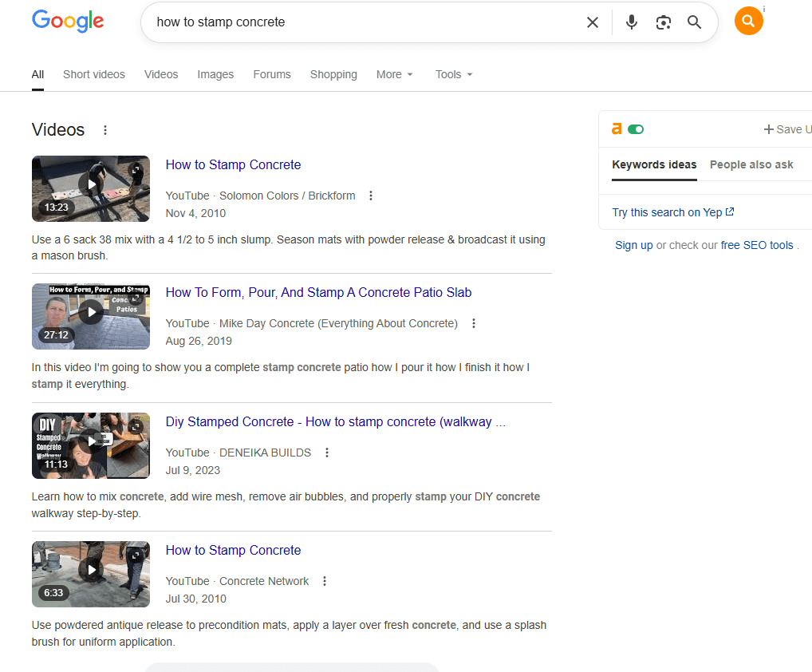Click the 'Jul 9, 2023' date text
This screenshot has height=672, width=812.
tap(193, 470)
